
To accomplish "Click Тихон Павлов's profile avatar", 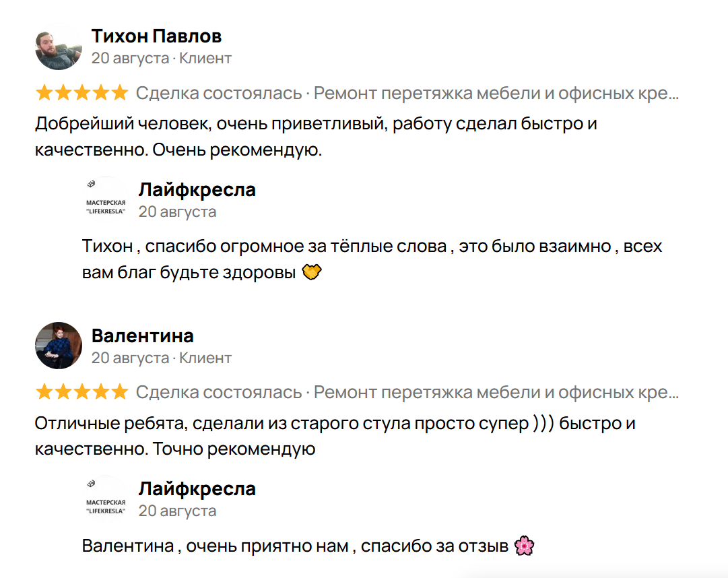I will click(x=58, y=46).
